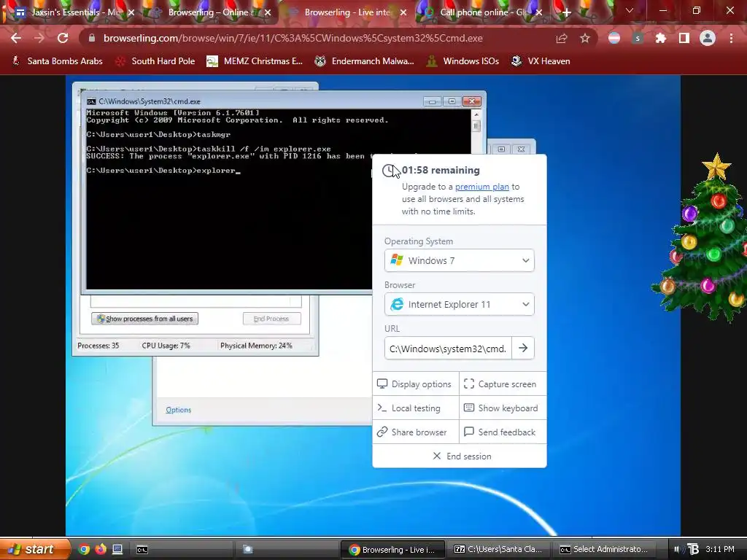Viewport: 747px width, 560px height.
Task: Click Share browser
Action: point(415,432)
